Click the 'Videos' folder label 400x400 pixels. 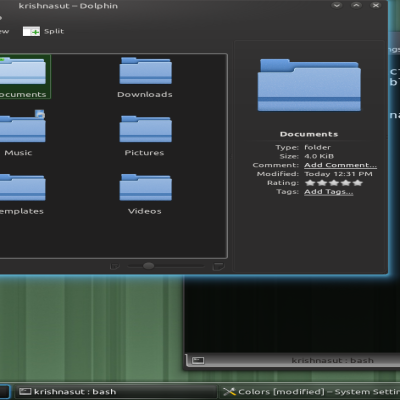tap(145, 211)
